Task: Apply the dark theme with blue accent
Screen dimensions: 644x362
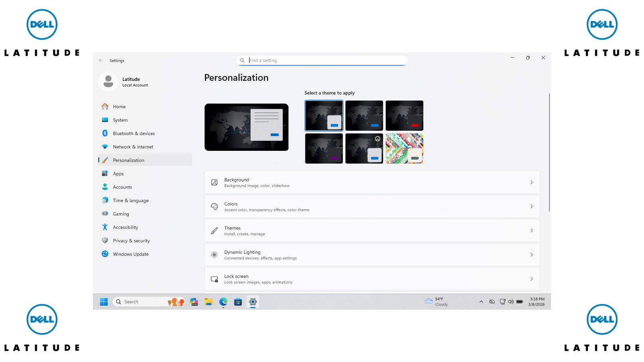Action: coord(364,116)
